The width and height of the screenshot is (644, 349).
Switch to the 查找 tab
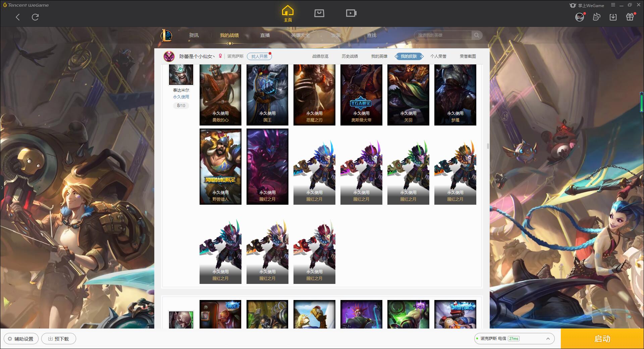(x=371, y=35)
